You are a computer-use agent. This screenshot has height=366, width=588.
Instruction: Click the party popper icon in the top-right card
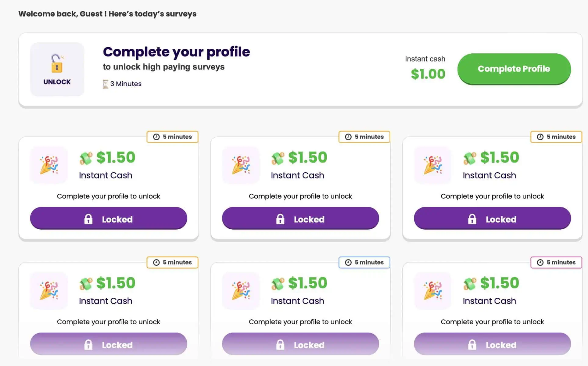(x=432, y=165)
